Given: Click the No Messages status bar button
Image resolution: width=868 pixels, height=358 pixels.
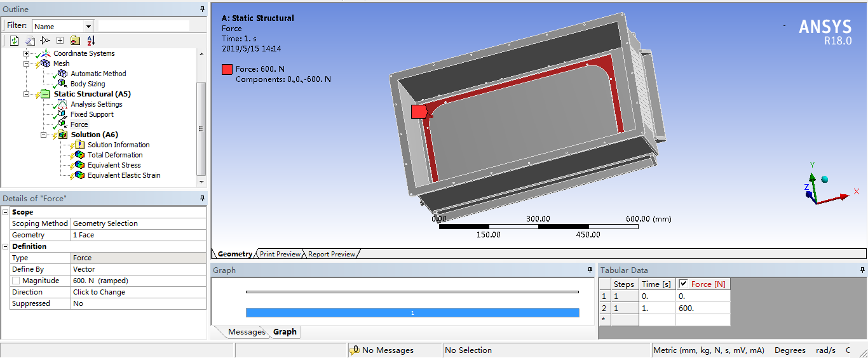Looking at the screenshot, I should pos(387,350).
